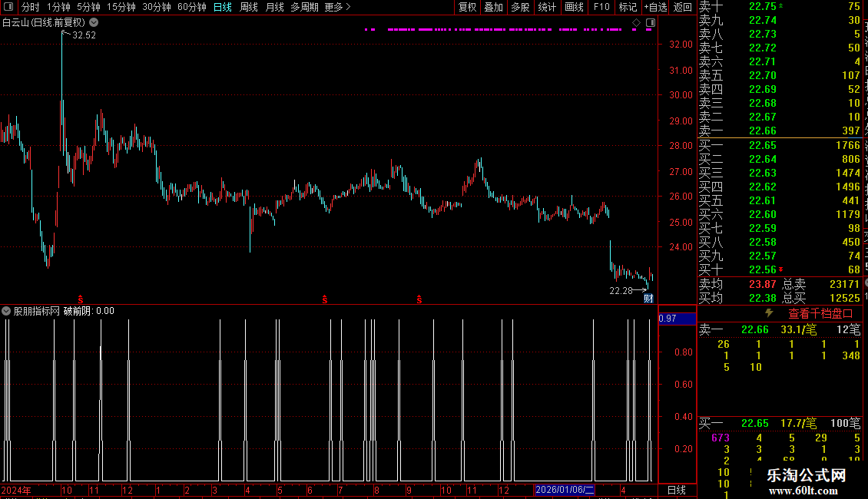Select the 15分钟 period
Screen dimensions: 868x499
pos(121,7)
